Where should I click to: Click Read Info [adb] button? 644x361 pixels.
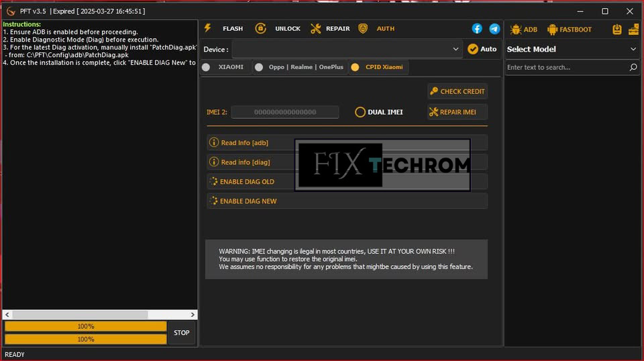[x=347, y=142]
